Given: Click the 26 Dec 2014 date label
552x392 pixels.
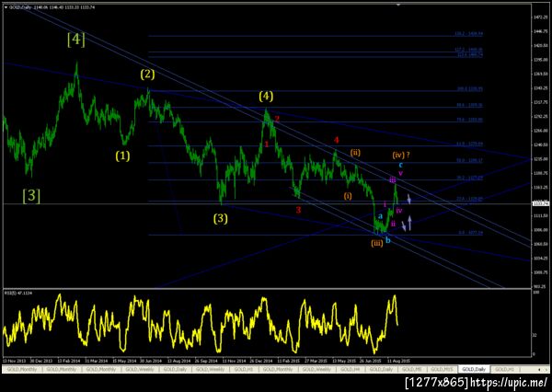Looking at the screenshot, I should (x=261, y=361).
